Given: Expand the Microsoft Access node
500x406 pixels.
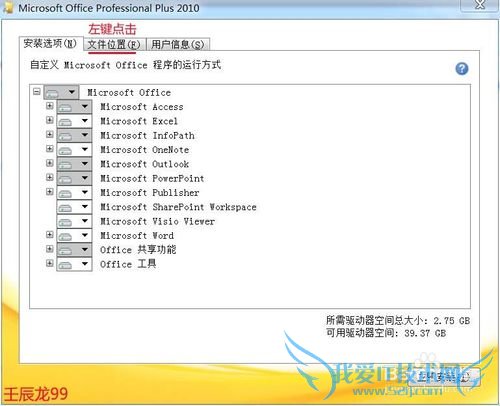Looking at the screenshot, I should [x=49, y=106].
